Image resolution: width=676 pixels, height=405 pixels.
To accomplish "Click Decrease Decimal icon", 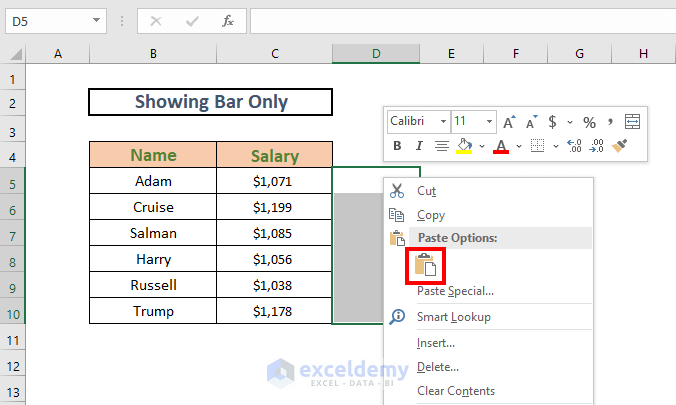I will point(596,146).
